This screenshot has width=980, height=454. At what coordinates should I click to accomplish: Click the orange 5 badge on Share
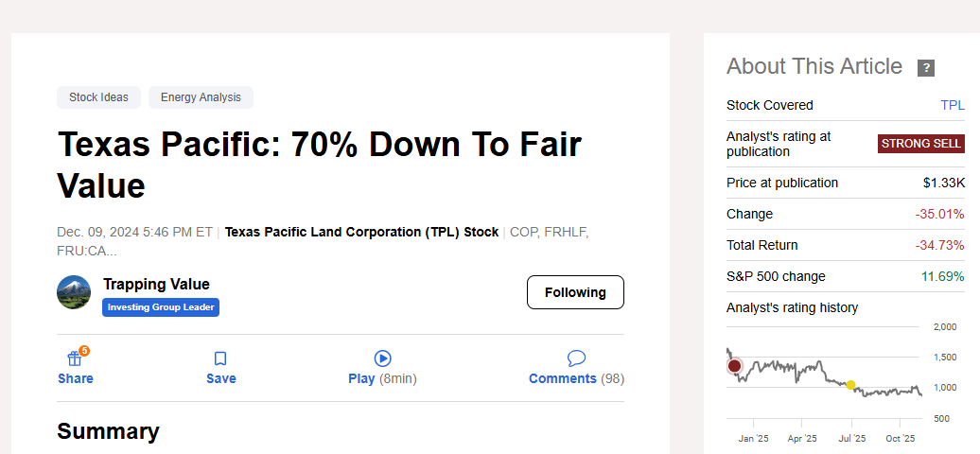point(84,351)
